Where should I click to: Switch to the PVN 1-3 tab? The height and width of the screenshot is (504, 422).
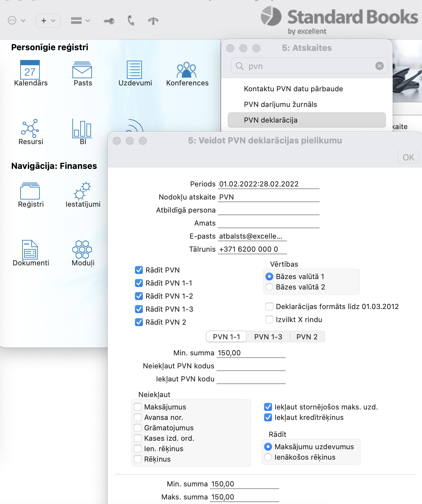click(268, 337)
